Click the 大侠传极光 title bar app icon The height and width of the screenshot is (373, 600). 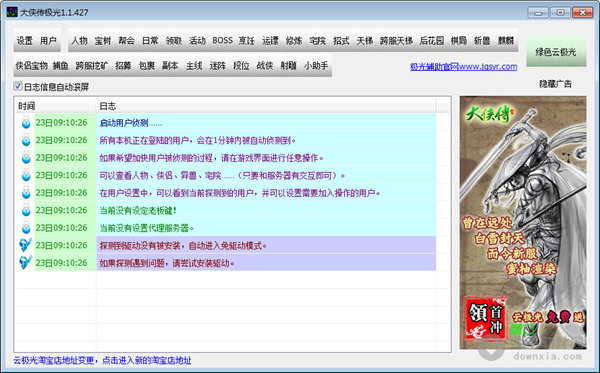point(12,12)
